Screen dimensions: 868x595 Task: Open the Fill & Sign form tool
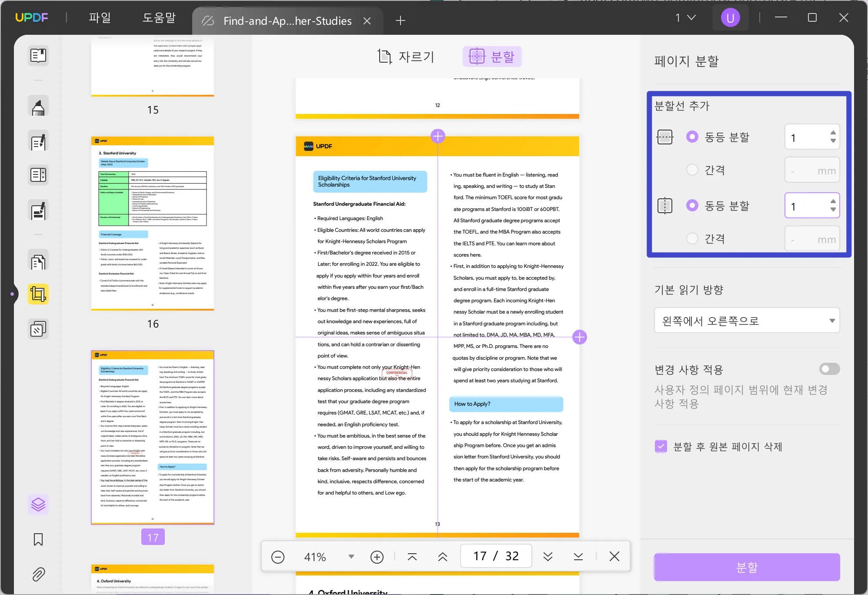pyautogui.click(x=38, y=211)
